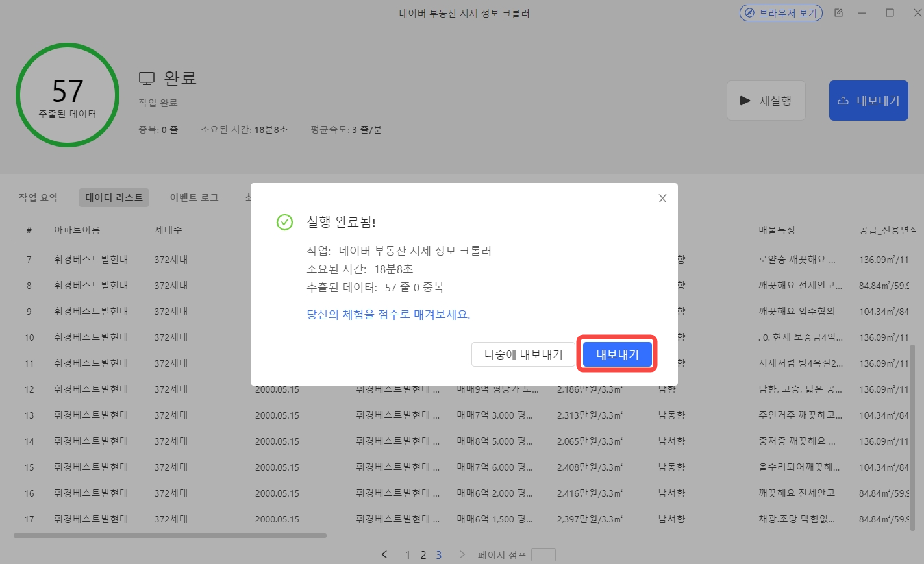Choose 나중에 내보내기 in the dialog
This screenshot has height=564, width=924.
[x=523, y=355]
